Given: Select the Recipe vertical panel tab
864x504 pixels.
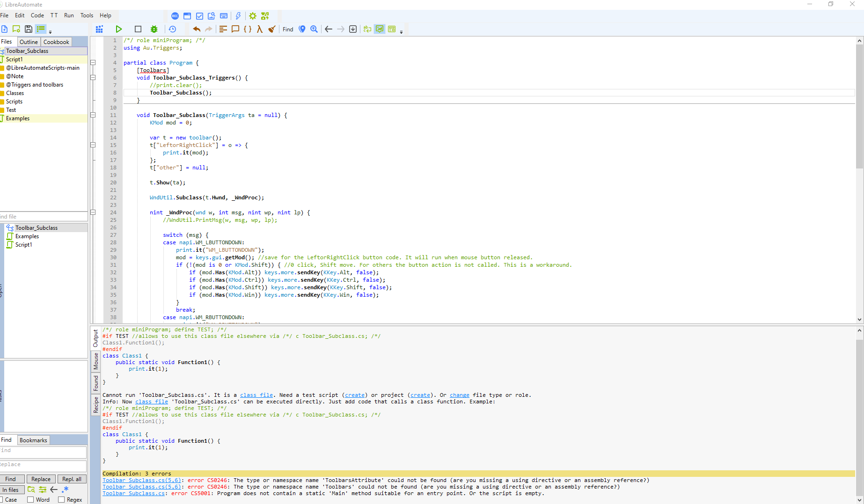Looking at the screenshot, I should pos(95,405).
